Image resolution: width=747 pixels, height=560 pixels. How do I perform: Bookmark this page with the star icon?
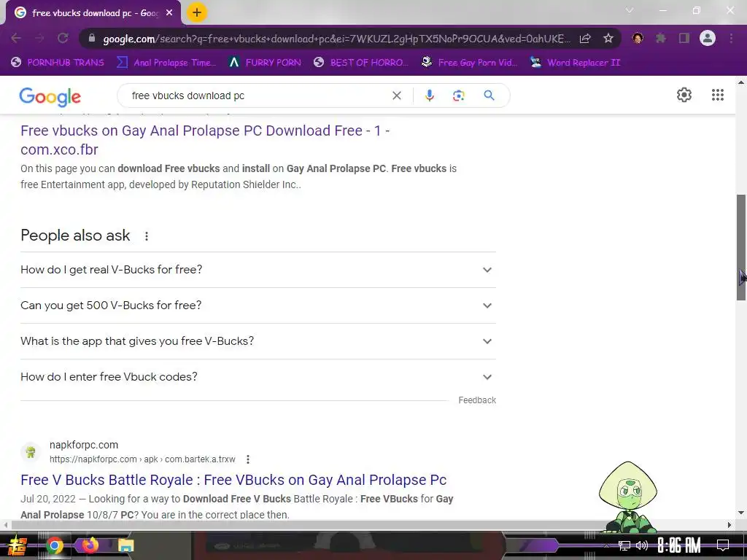click(608, 39)
